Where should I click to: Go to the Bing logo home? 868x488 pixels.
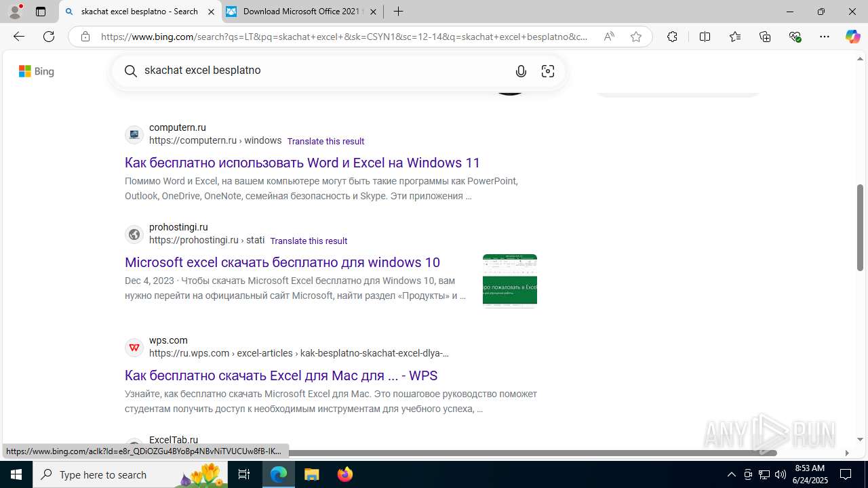tap(37, 71)
